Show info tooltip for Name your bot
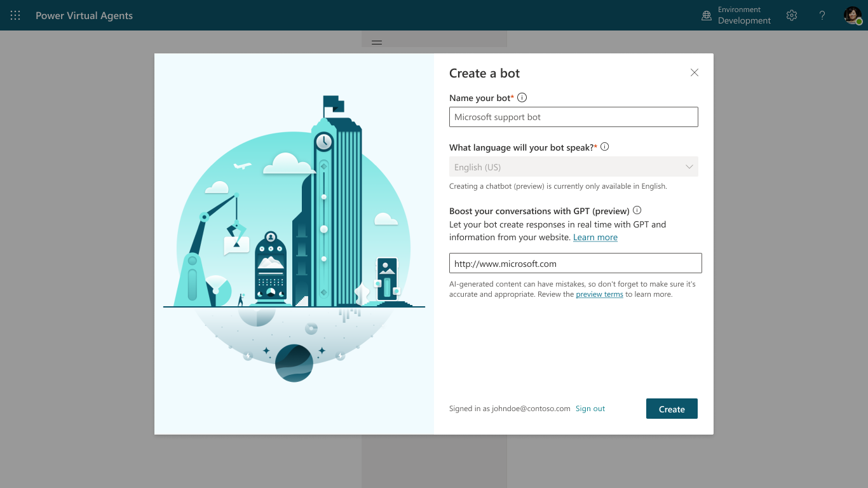 click(x=522, y=98)
